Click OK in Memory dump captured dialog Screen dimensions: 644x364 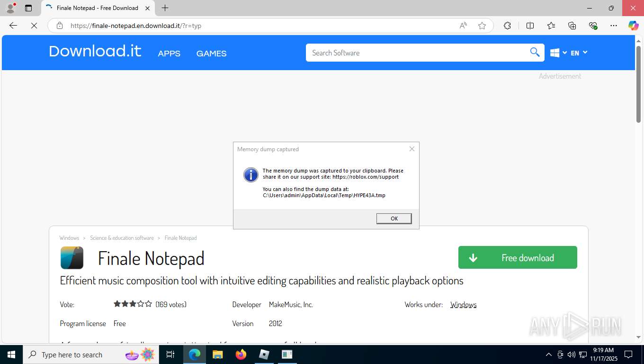(394, 218)
